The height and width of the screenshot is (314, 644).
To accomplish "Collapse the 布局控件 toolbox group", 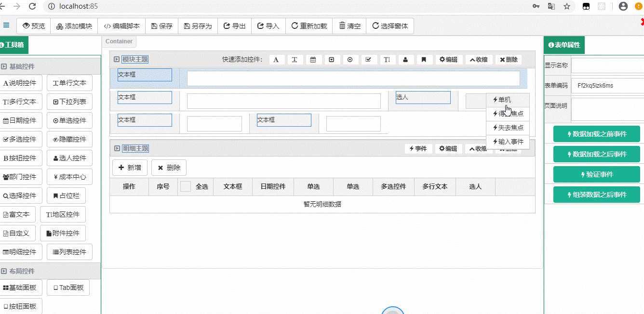I will (x=4, y=271).
